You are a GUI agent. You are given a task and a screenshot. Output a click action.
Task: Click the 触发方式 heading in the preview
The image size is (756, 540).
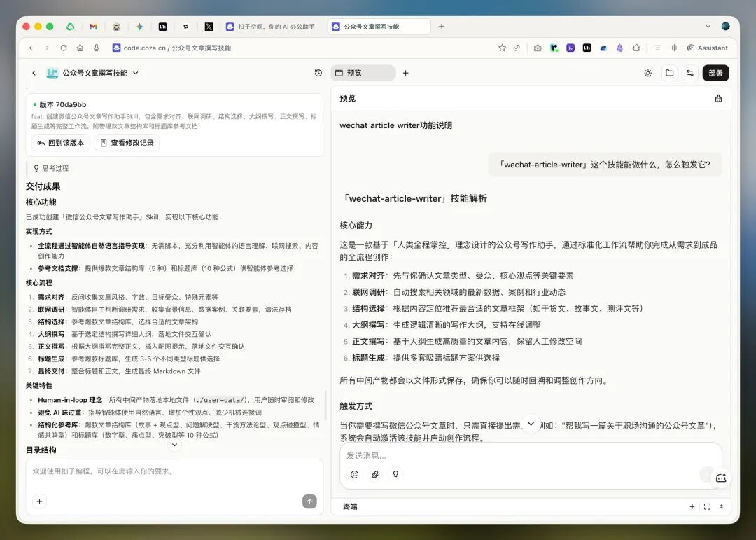point(356,406)
